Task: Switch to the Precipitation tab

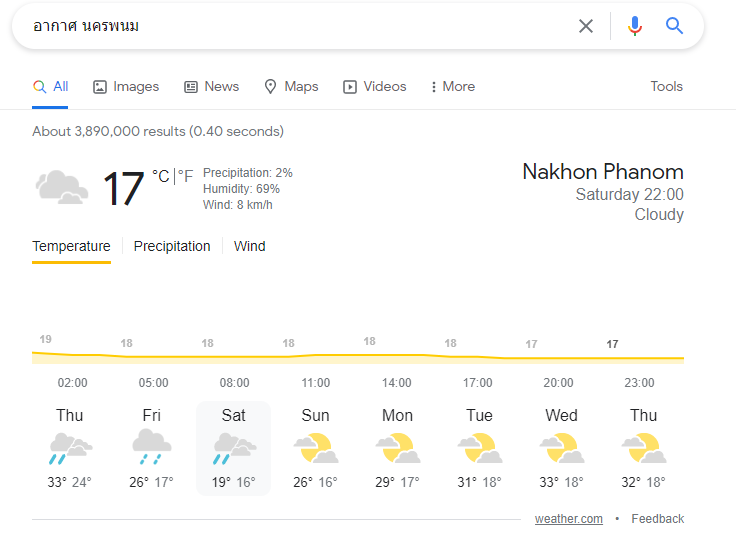Action: 172,246
